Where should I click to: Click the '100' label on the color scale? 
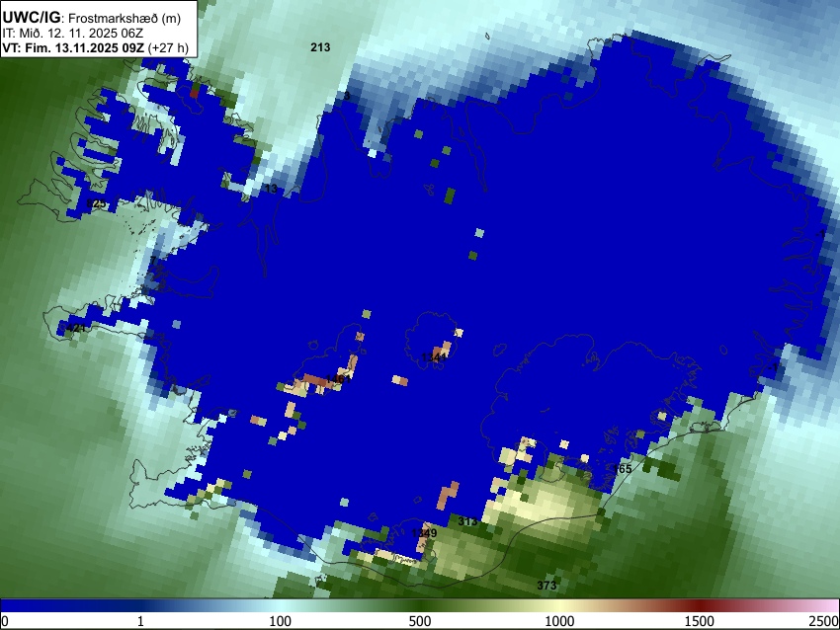tap(280, 621)
